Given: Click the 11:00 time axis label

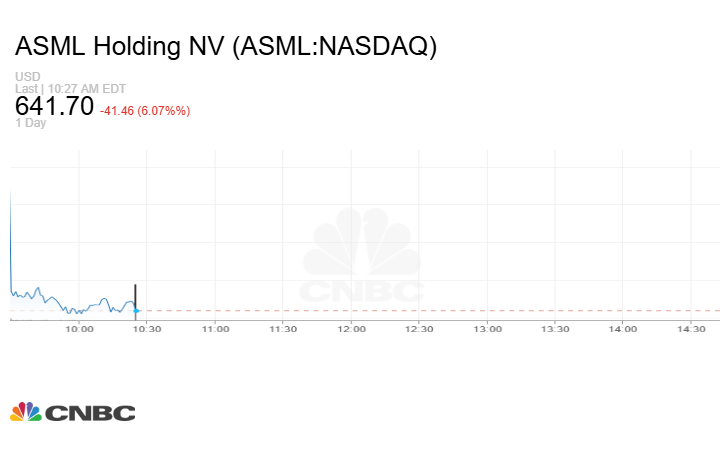Looking at the screenshot, I should pos(215,328).
